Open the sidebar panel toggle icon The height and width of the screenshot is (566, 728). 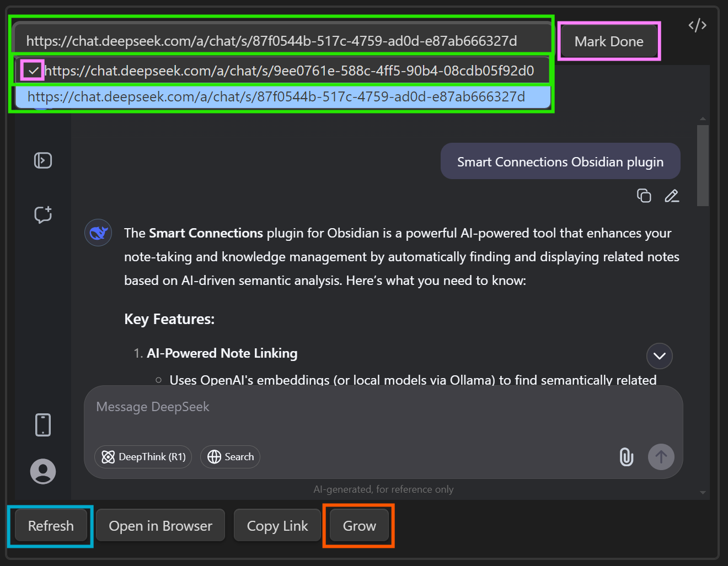pos(43,160)
